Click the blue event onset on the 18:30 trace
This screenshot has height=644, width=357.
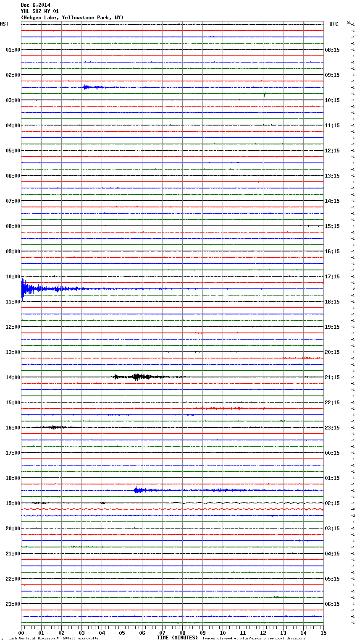point(137,490)
